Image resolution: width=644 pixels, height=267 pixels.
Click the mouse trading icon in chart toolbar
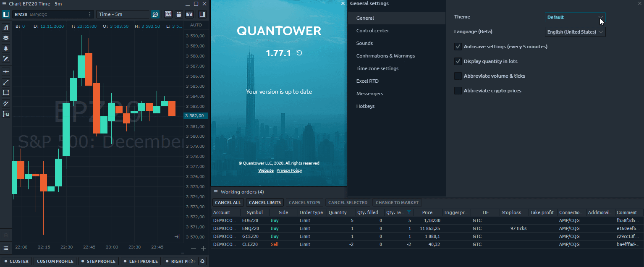[178, 14]
